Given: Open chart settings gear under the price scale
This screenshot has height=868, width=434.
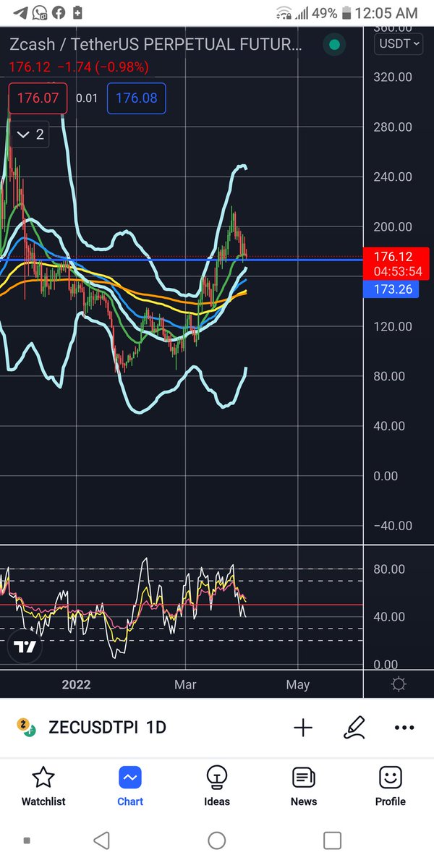Looking at the screenshot, I should pyautogui.click(x=399, y=684).
